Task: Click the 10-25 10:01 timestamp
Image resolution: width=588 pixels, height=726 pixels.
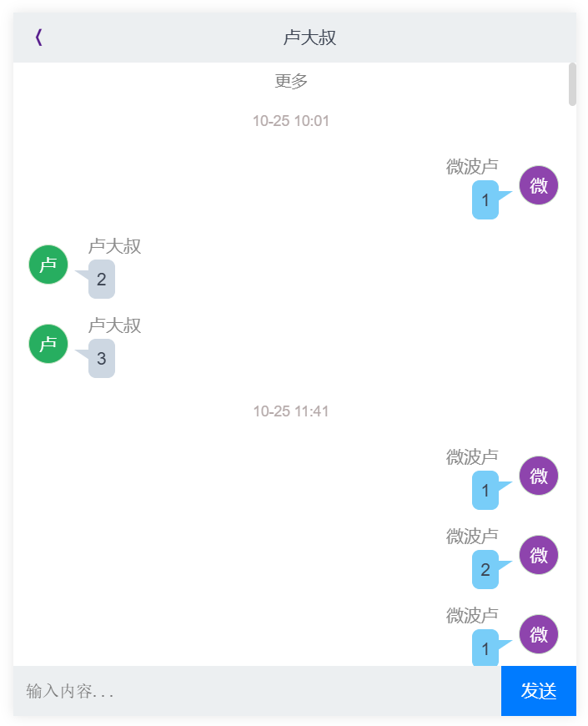Action: point(291,121)
